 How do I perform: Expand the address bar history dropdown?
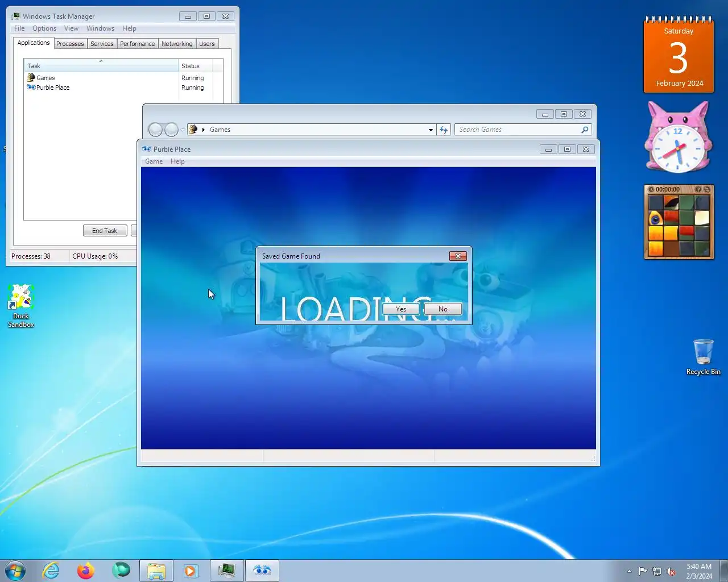pyautogui.click(x=431, y=130)
